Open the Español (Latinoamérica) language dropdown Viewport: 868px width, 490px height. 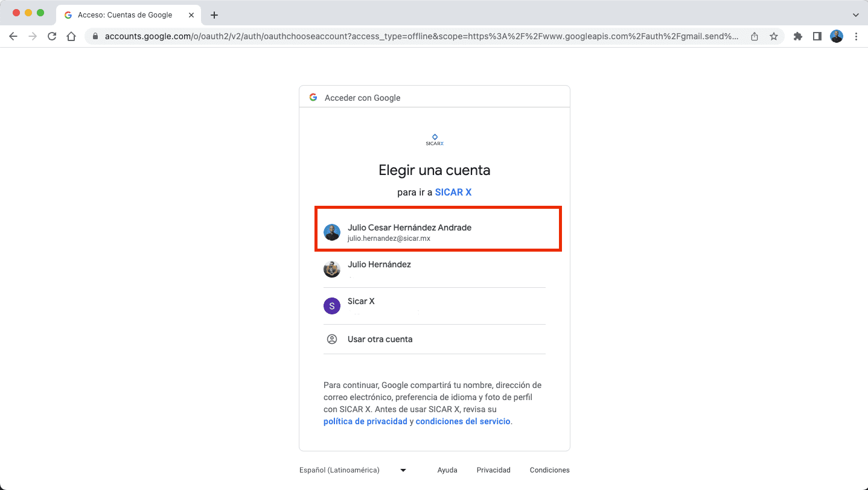click(x=353, y=470)
